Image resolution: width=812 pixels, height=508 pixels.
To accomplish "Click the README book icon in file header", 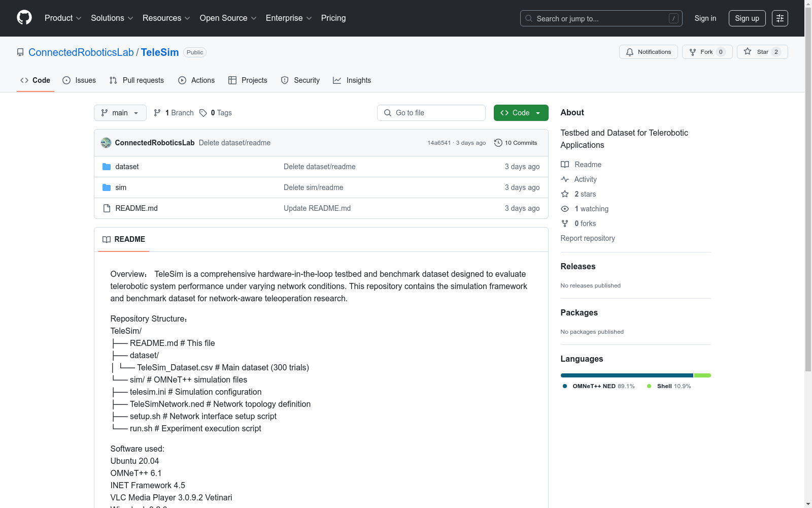I will click(107, 239).
